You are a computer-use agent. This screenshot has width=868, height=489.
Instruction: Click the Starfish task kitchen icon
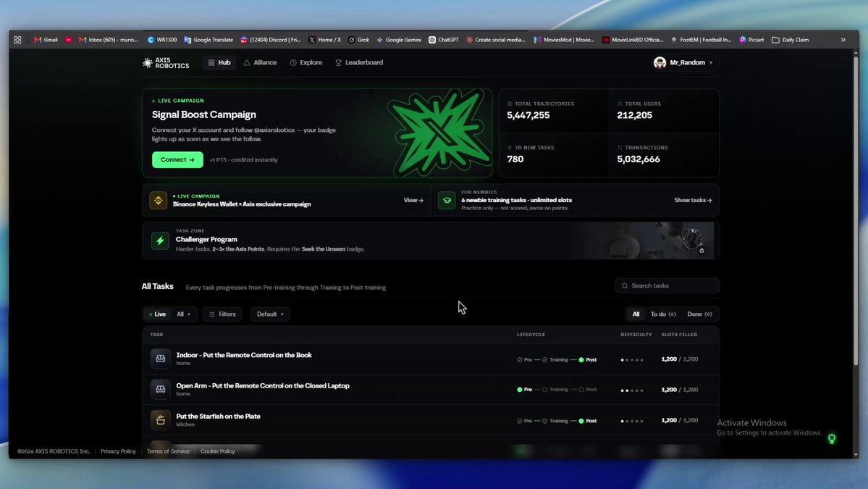[x=161, y=419]
